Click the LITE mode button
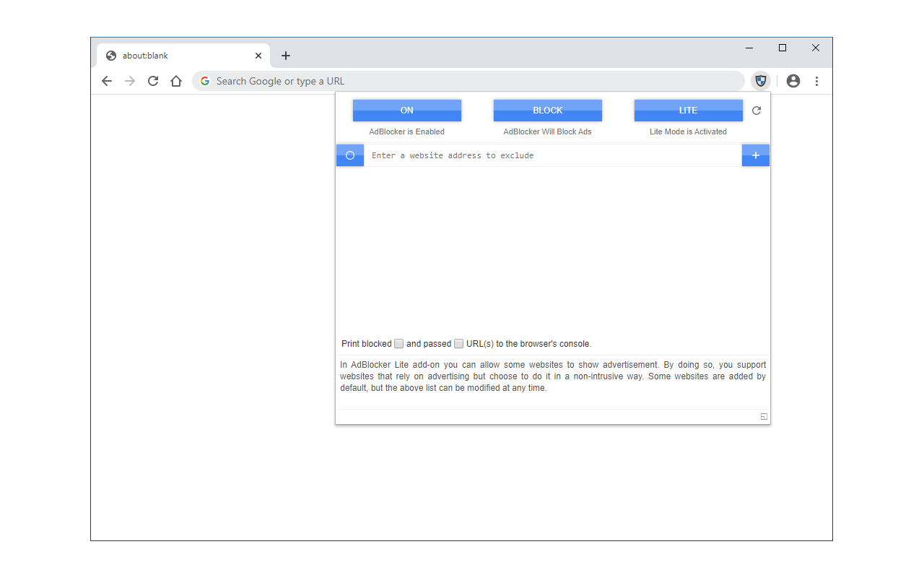The width and height of the screenshot is (924, 578). (x=688, y=110)
